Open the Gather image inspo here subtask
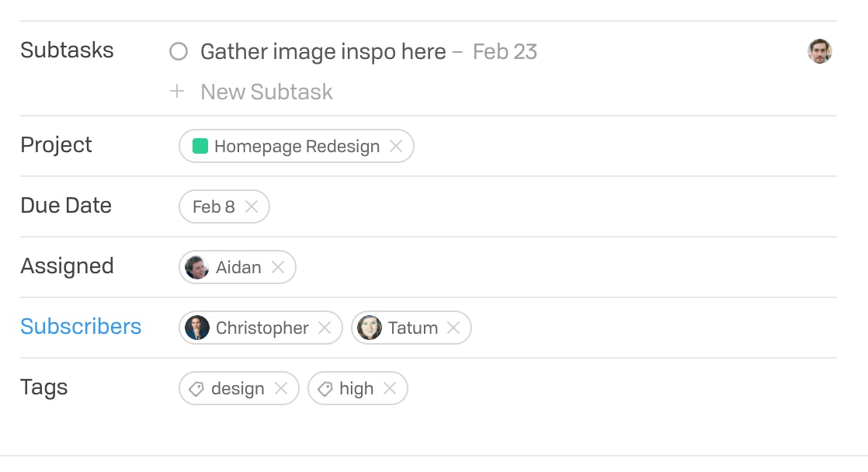The height and width of the screenshot is (472, 868). [x=323, y=52]
